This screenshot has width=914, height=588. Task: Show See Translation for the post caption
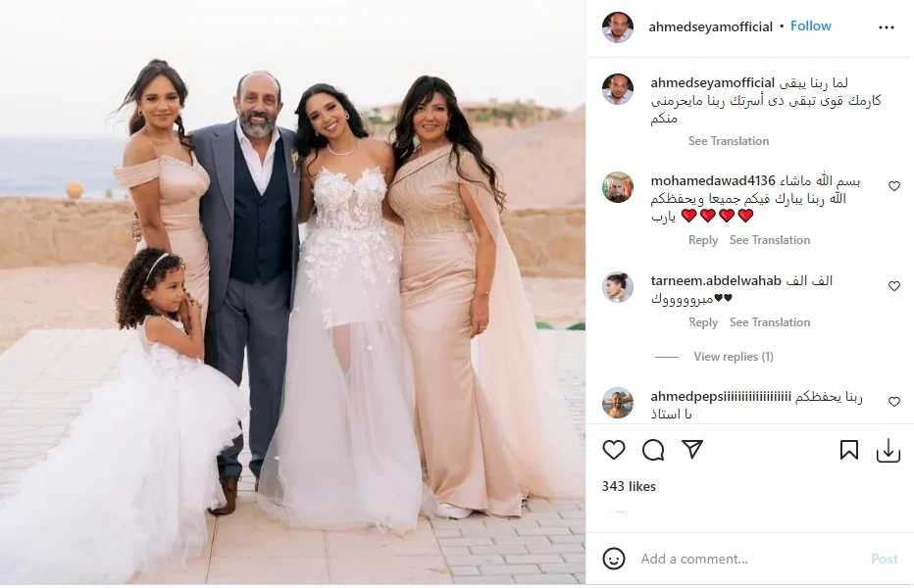pyautogui.click(x=728, y=141)
